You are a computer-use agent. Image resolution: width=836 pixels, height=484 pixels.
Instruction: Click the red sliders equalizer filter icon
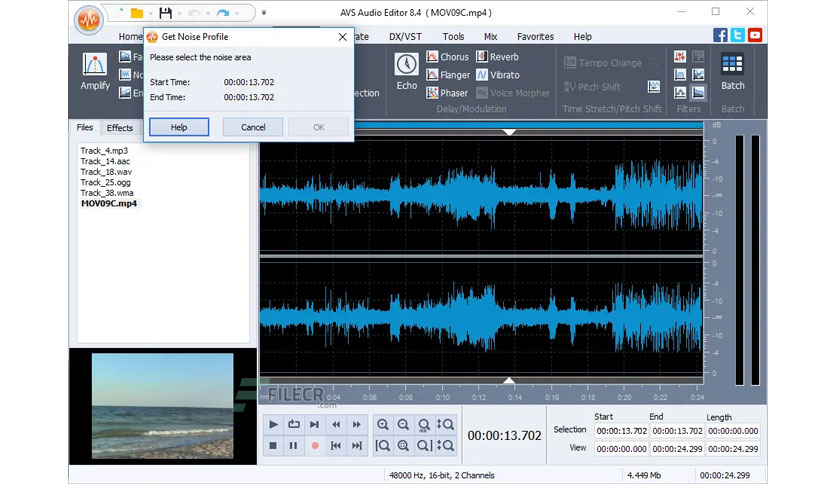coord(680,57)
